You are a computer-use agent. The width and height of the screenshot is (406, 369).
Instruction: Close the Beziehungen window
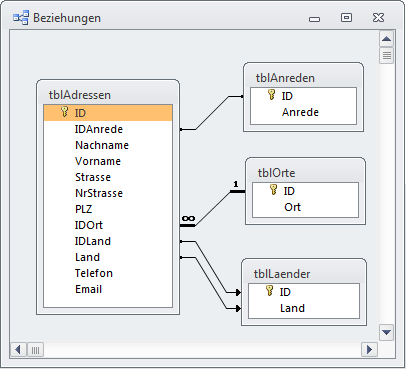pos(378,17)
